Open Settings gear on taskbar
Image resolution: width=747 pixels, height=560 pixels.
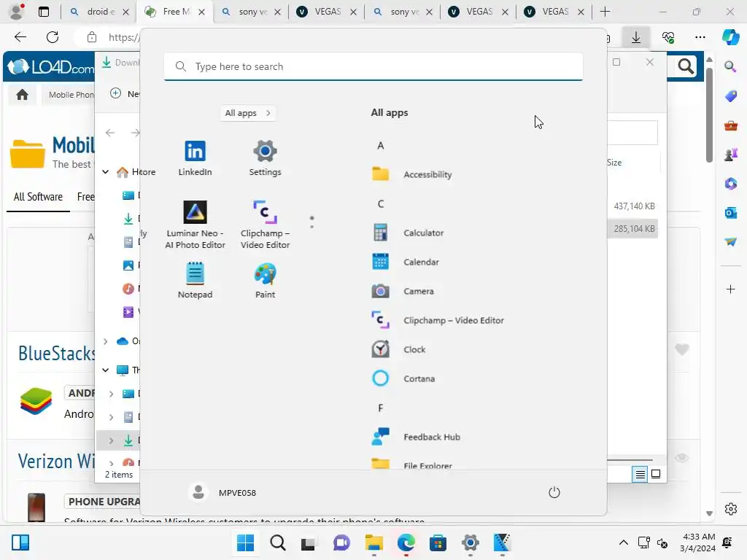point(471,542)
